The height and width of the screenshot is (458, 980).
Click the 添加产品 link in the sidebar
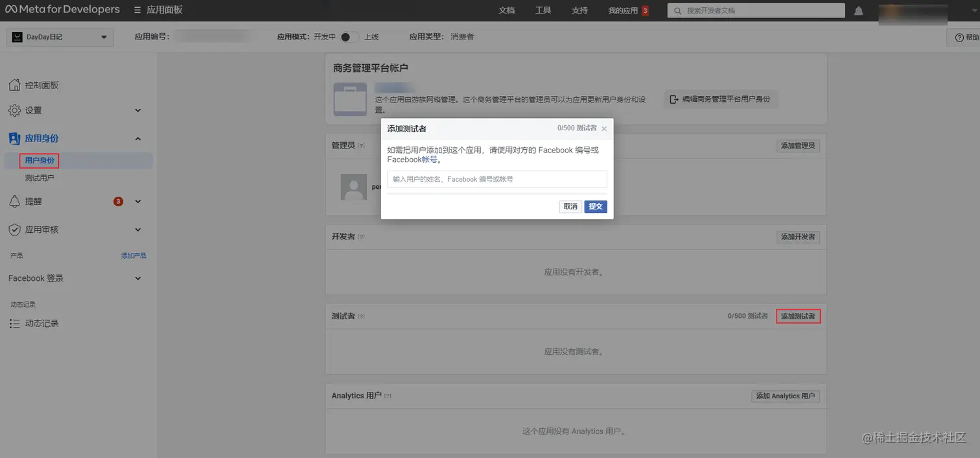134,255
